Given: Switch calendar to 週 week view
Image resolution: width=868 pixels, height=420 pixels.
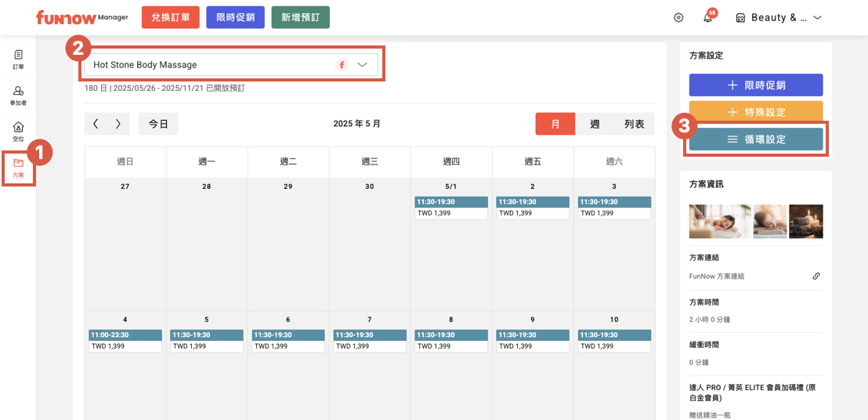Looking at the screenshot, I should click(595, 124).
